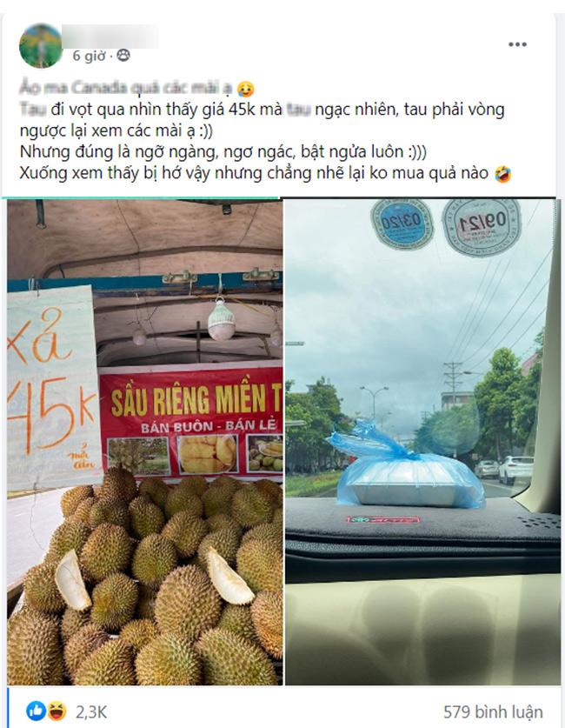The width and height of the screenshot is (565, 728).
Task: Click the poster's round profile picture
Action: point(40,46)
